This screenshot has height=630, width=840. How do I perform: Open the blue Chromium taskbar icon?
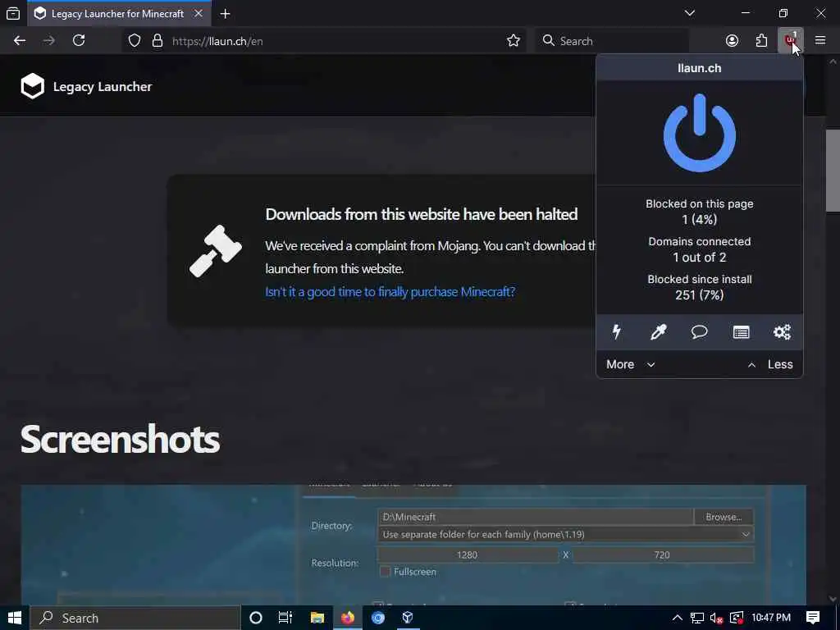click(x=378, y=618)
